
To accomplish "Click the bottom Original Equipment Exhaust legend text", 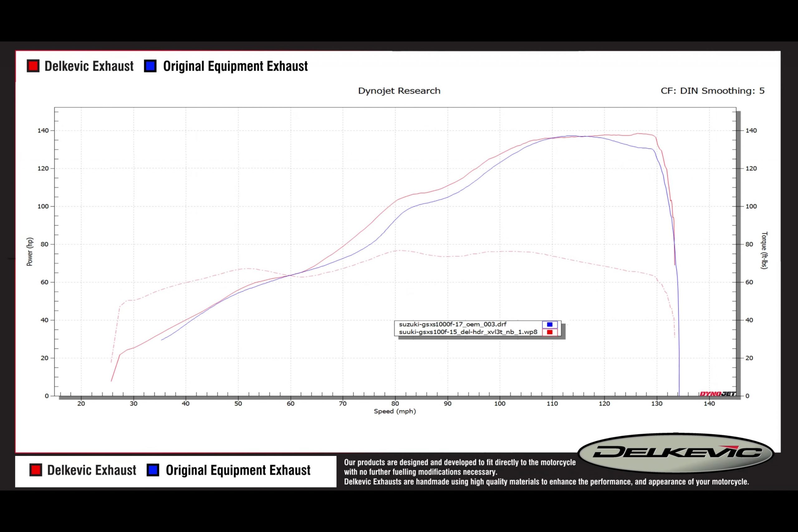I will (x=238, y=470).
